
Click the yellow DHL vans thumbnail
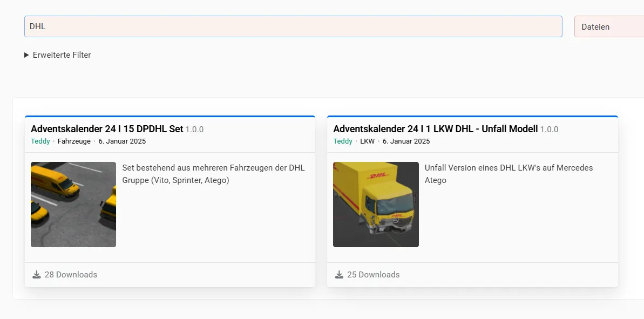tap(73, 205)
